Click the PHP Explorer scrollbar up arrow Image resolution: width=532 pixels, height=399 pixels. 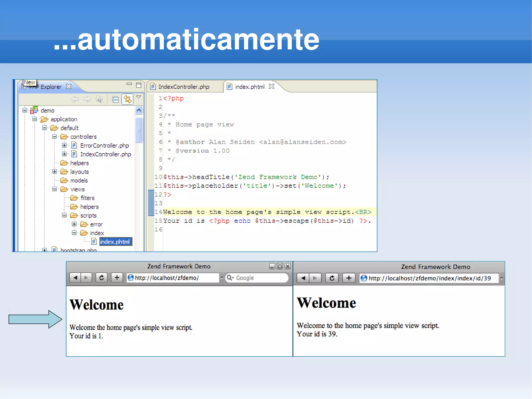coord(139,110)
